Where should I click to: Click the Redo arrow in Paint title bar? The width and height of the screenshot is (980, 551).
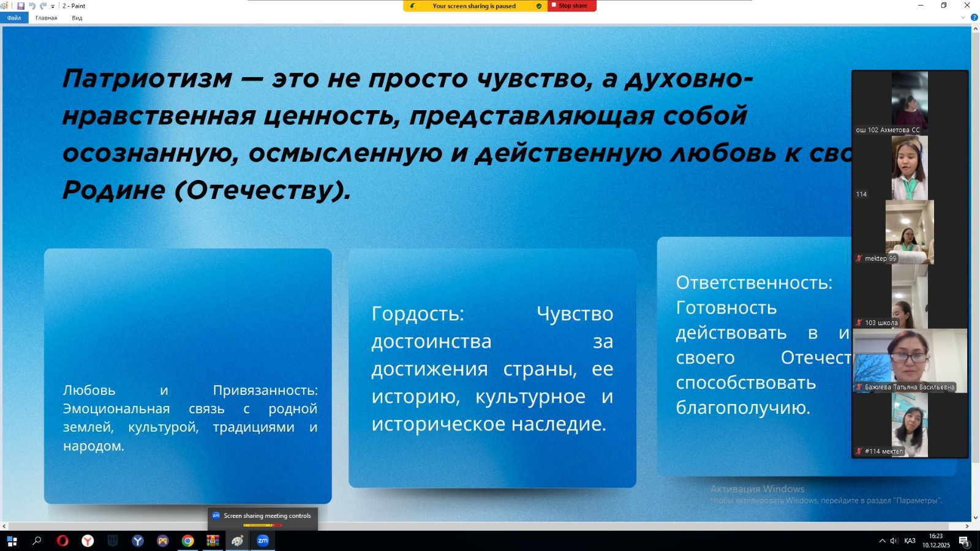click(43, 6)
